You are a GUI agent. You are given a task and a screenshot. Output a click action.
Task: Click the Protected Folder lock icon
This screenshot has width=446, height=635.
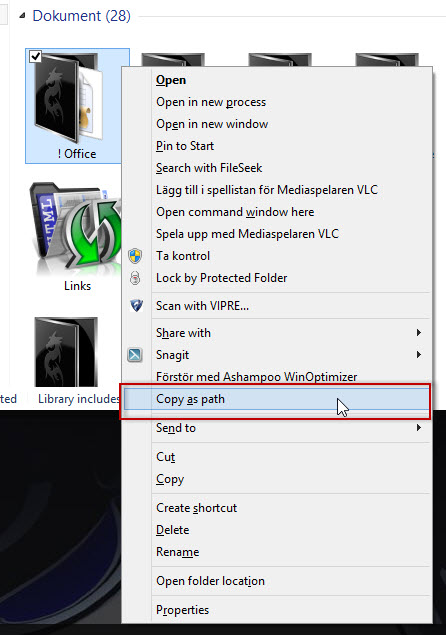[x=135, y=278]
